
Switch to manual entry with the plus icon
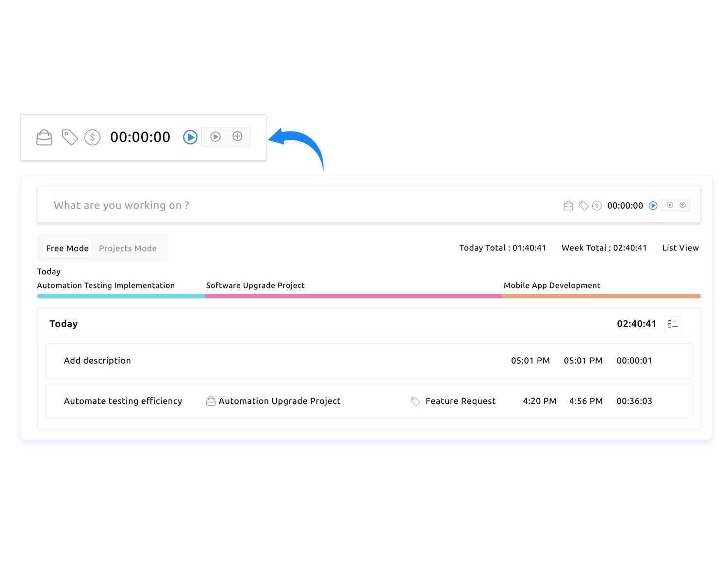pyautogui.click(x=237, y=137)
